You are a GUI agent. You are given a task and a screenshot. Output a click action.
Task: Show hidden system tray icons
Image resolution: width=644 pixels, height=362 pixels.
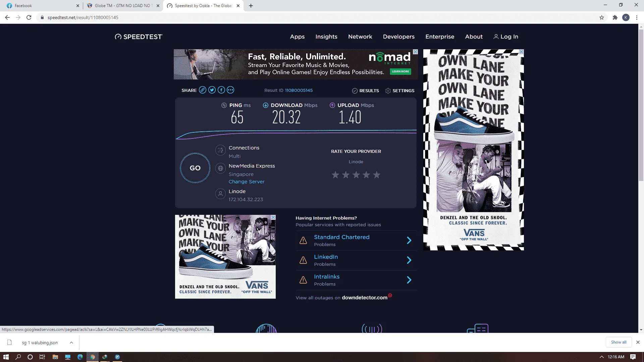tap(601, 357)
